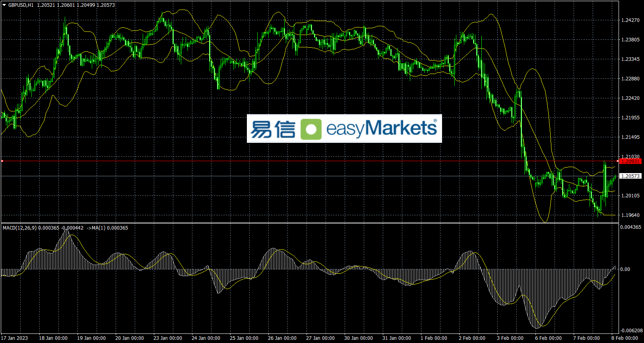Click the price scale value 1.23345
The width and height of the screenshot is (644, 343).
click(x=630, y=59)
